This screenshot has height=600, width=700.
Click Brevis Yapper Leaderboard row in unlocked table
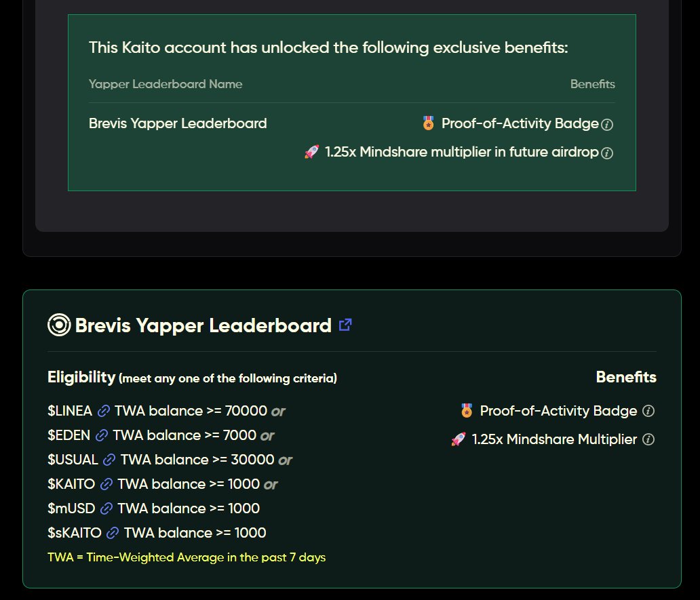[178, 123]
